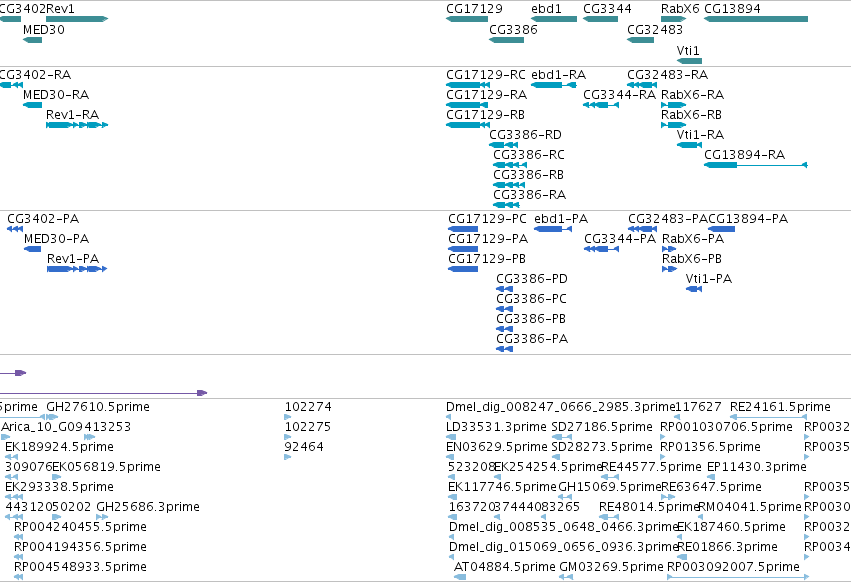Select the ebd1-PA protein label
This screenshot has width=851, height=582.
point(561,219)
